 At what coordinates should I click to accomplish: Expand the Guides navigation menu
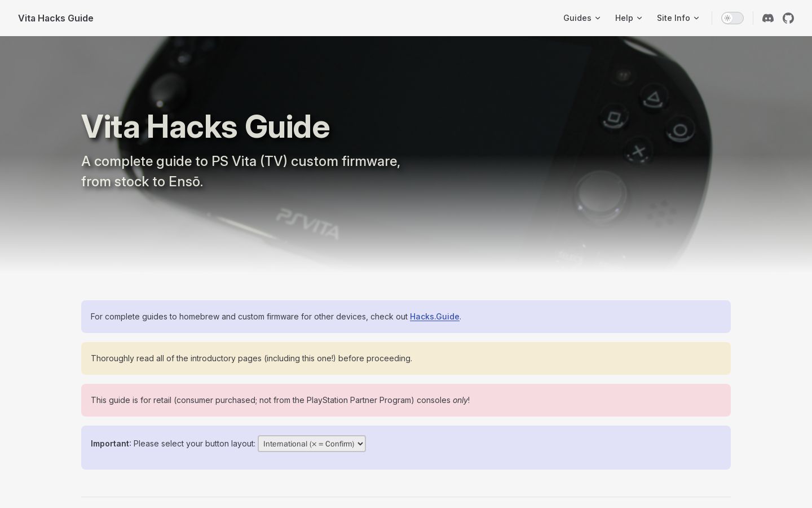coord(582,18)
